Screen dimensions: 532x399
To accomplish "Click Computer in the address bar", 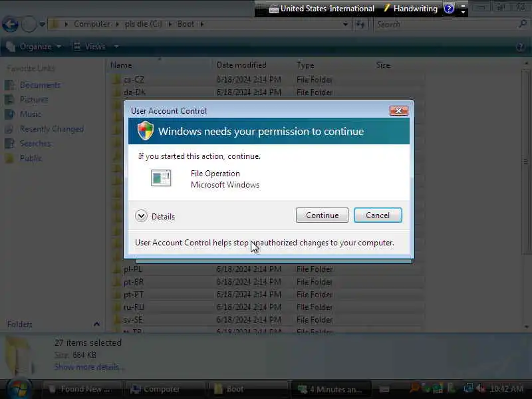I will (x=92, y=24).
